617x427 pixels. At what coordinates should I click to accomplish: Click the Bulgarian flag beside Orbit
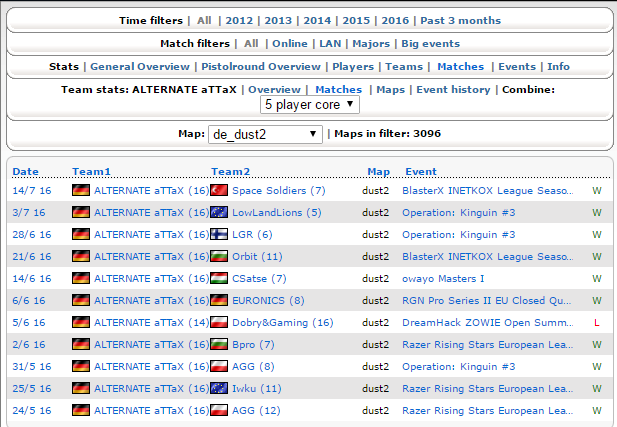[219, 257]
